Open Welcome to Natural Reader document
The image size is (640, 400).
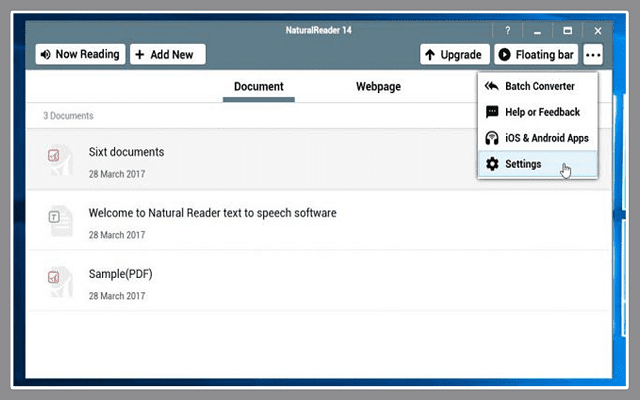[x=212, y=213]
